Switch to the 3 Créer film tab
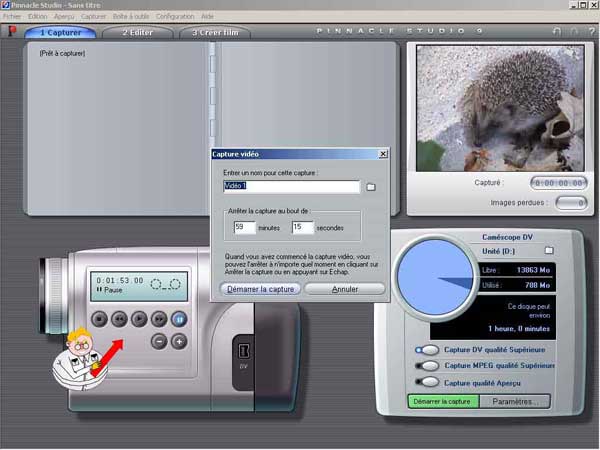600x450 pixels. 215,33
